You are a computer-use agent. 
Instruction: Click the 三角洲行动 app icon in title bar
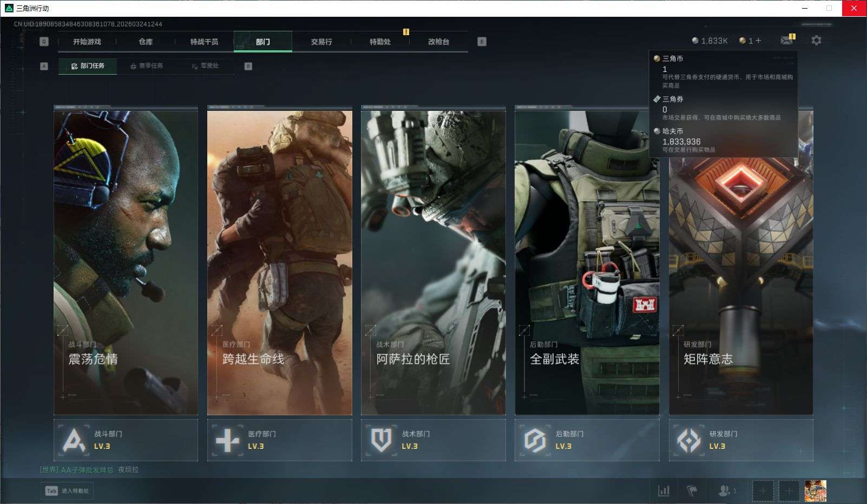coord(9,8)
